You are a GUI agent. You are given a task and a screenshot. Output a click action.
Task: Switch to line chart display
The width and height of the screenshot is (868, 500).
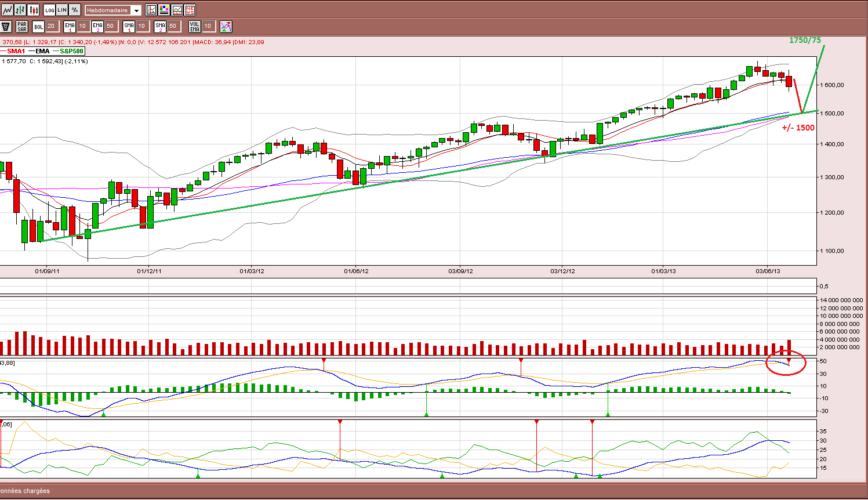[7, 10]
